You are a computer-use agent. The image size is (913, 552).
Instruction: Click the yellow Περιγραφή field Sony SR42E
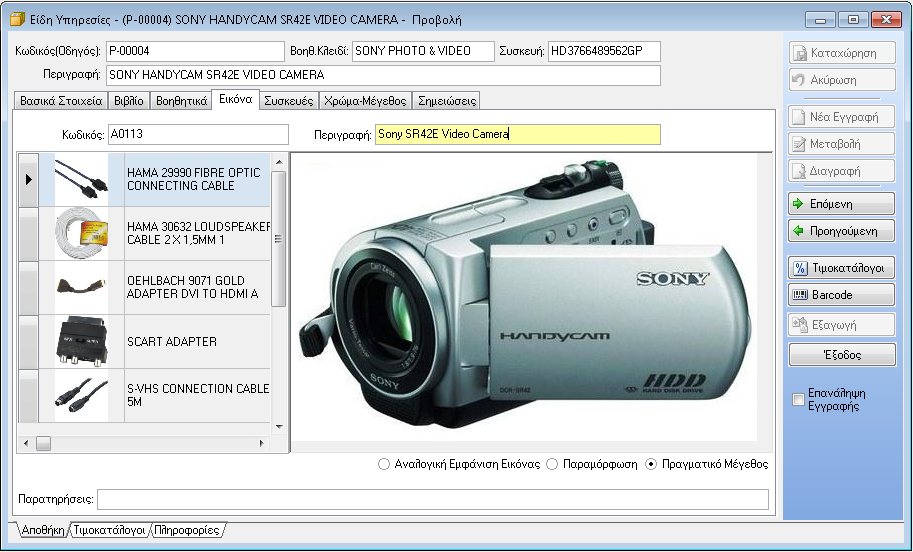518,135
